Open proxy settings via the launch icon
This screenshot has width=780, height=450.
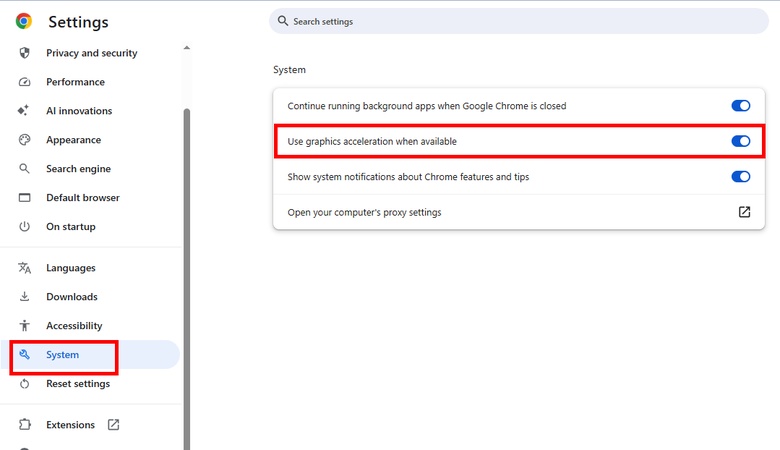(744, 212)
